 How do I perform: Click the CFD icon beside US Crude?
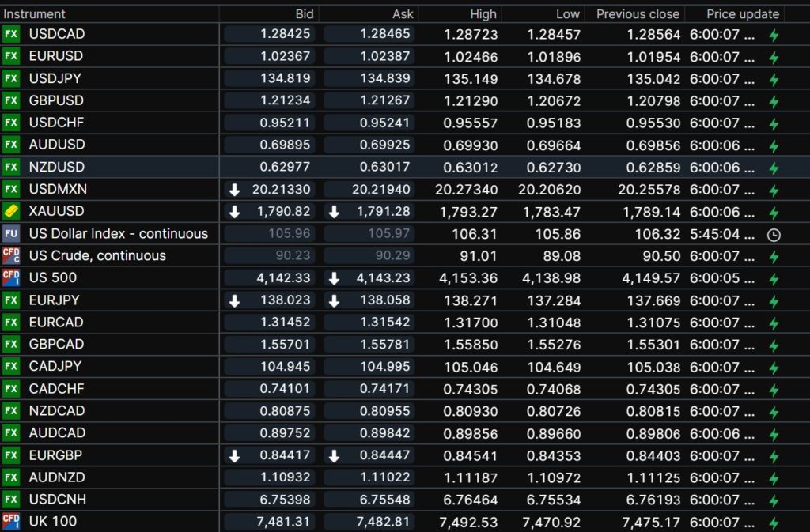[11, 255]
